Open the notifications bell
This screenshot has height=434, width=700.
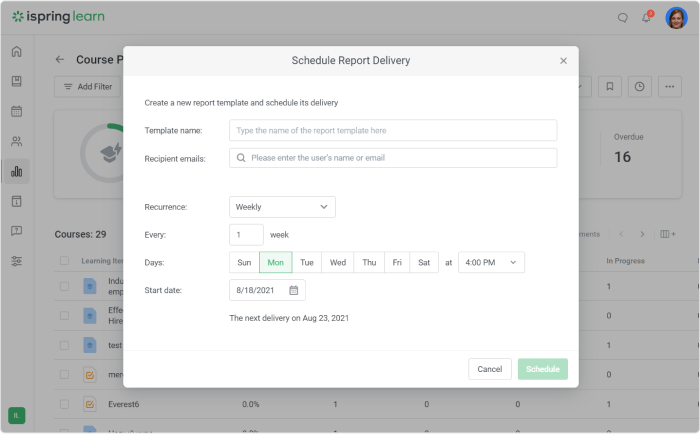pyautogui.click(x=646, y=17)
